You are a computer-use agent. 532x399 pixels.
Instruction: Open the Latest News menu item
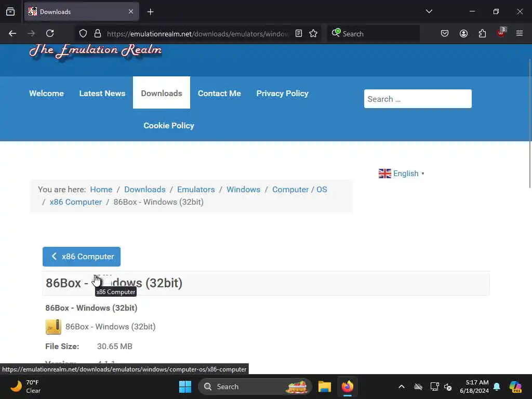[x=102, y=94]
